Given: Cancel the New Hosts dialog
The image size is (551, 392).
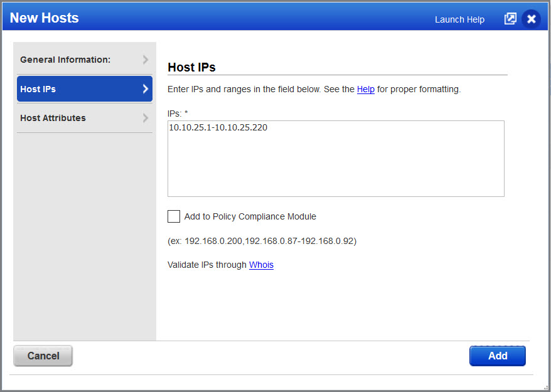Looking at the screenshot, I should click(x=43, y=356).
